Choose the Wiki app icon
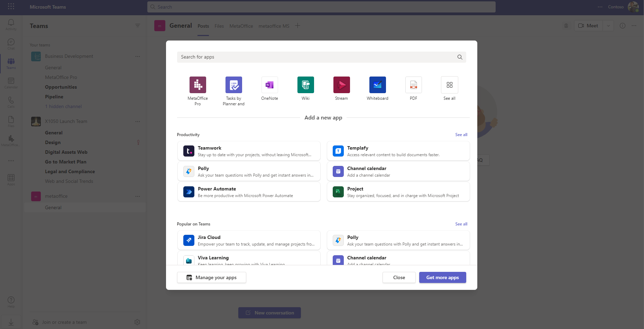Image resolution: width=644 pixels, height=329 pixels. click(305, 85)
